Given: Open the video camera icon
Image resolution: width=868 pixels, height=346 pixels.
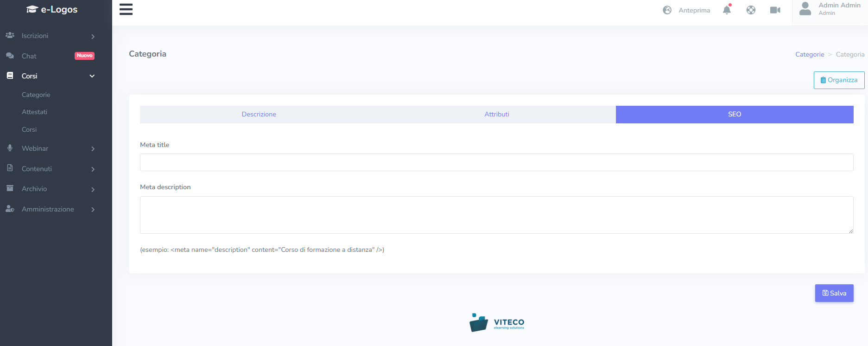Looking at the screenshot, I should click(x=775, y=10).
